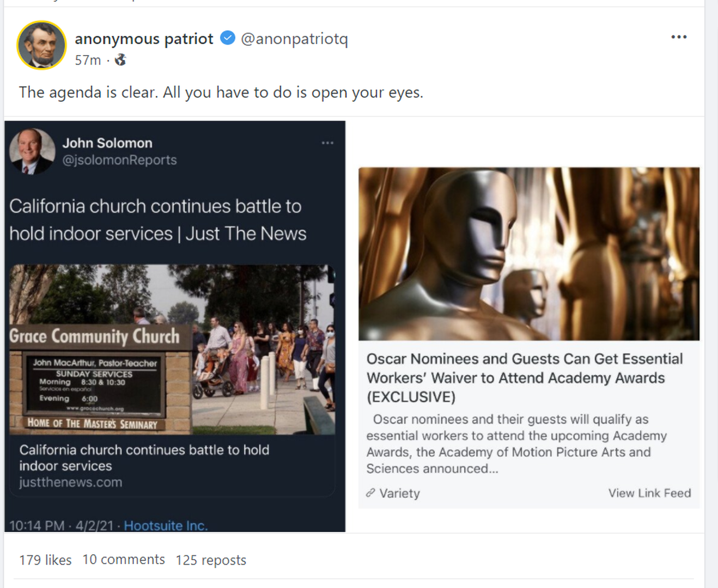The width and height of the screenshot is (718, 588).
Task: Click the link icon beside Variety
Action: 370,493
